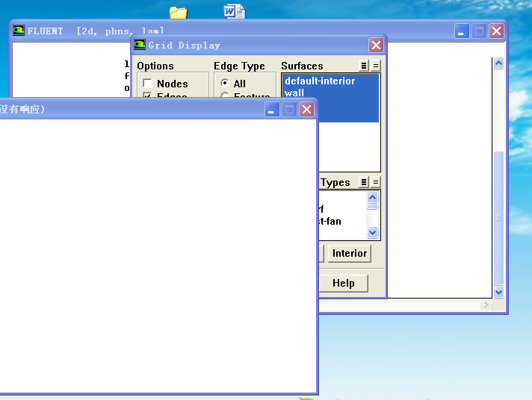Select all entries in Surface Types list

[x=364, y=182]
